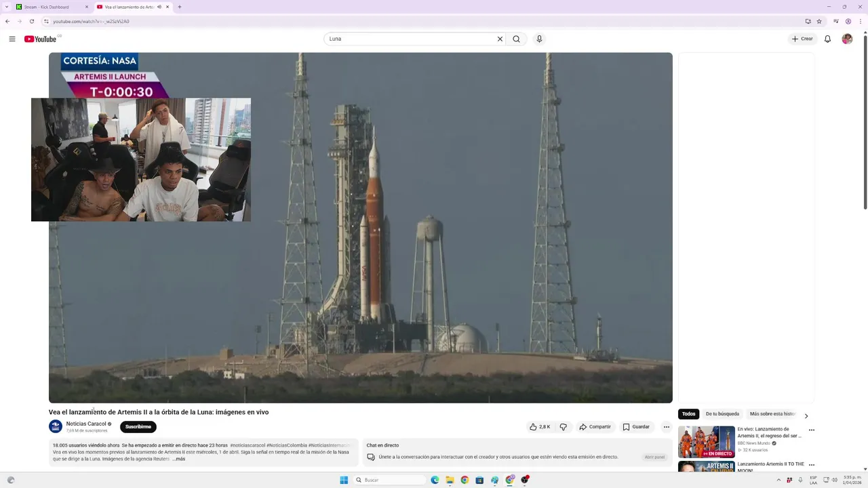
Task: Save the video with Guardar
Action: (636, 427)
